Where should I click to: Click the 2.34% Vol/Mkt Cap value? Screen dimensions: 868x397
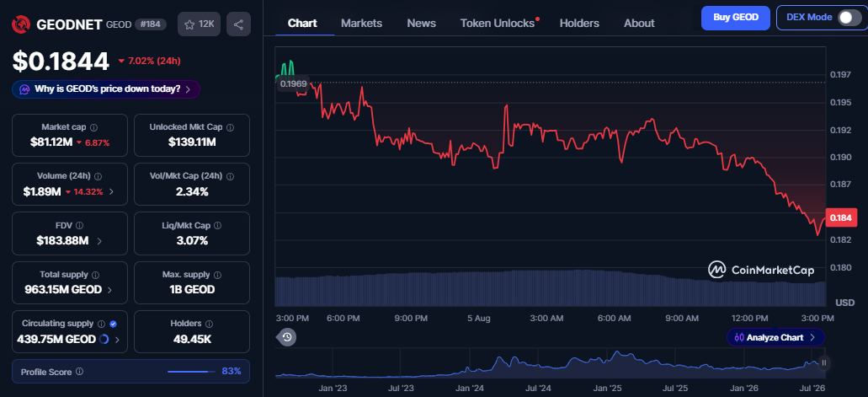tap(192, 192)
